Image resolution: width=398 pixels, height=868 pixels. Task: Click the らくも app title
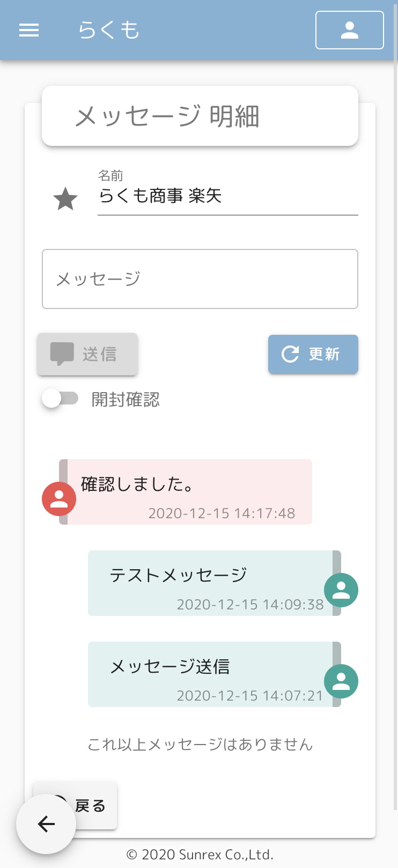(x=109, y=30)
